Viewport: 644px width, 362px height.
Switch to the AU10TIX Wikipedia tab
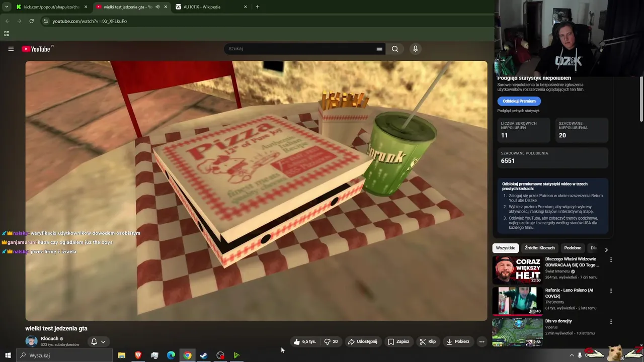point(211,7)
